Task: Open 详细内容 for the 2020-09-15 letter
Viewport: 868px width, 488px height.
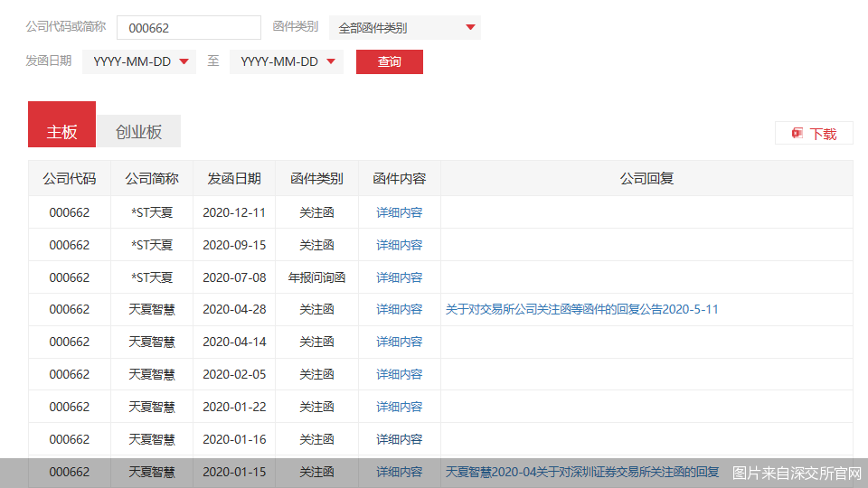Action: (399, 245)
